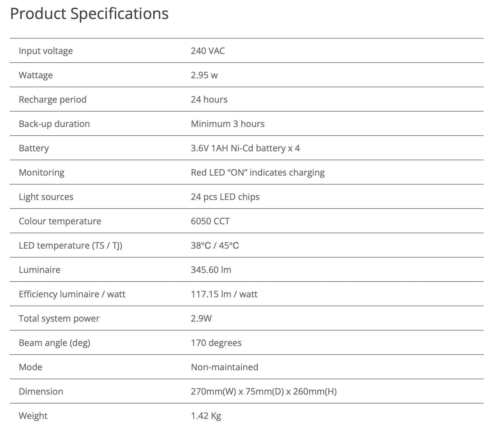Click the Red LED charging description

coord(258,172)
